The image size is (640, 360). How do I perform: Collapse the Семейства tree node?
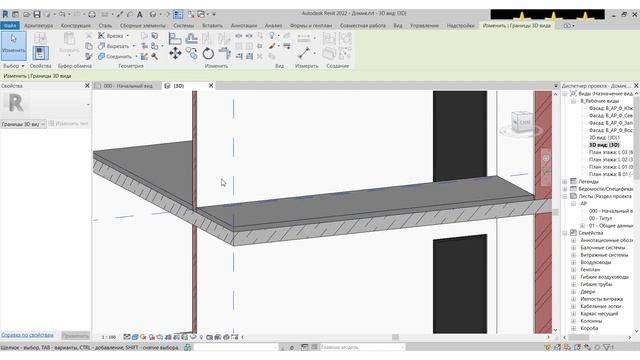pyautogui.click(x=565, y=233)
